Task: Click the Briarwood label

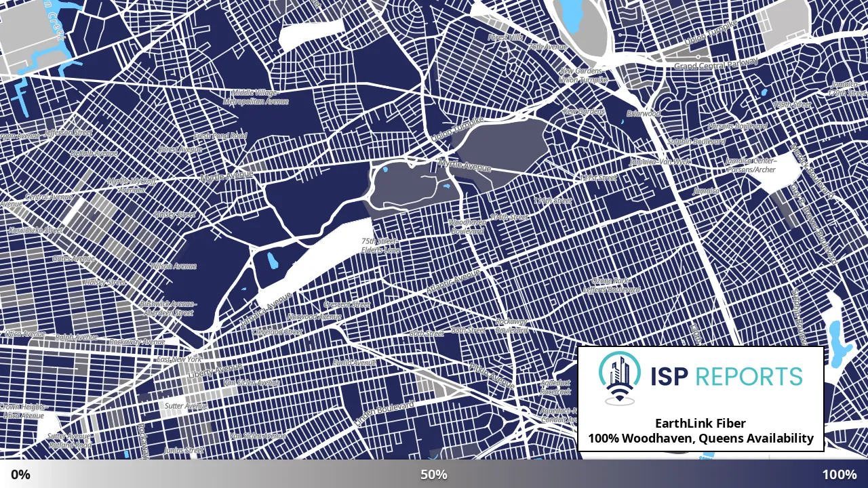Action: (643, 114)
